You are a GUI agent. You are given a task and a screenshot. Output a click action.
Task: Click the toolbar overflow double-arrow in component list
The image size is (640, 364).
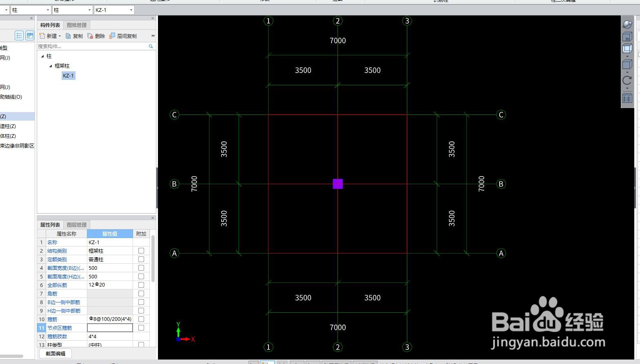(x=153, y=36)
